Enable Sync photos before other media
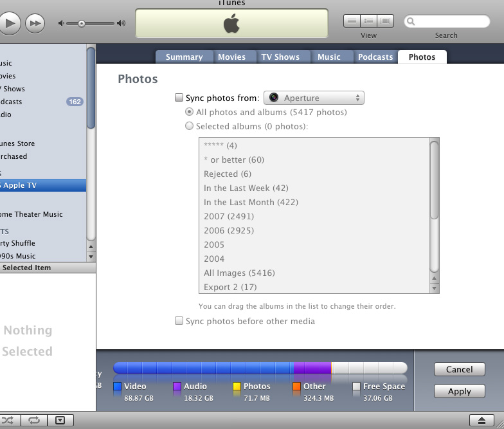Screen dimensions: 504x429 [x=179, y=320]
